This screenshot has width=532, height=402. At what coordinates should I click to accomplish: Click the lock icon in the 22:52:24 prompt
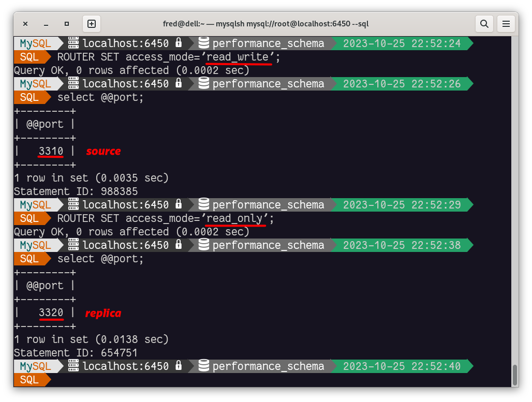click(179, 43)
